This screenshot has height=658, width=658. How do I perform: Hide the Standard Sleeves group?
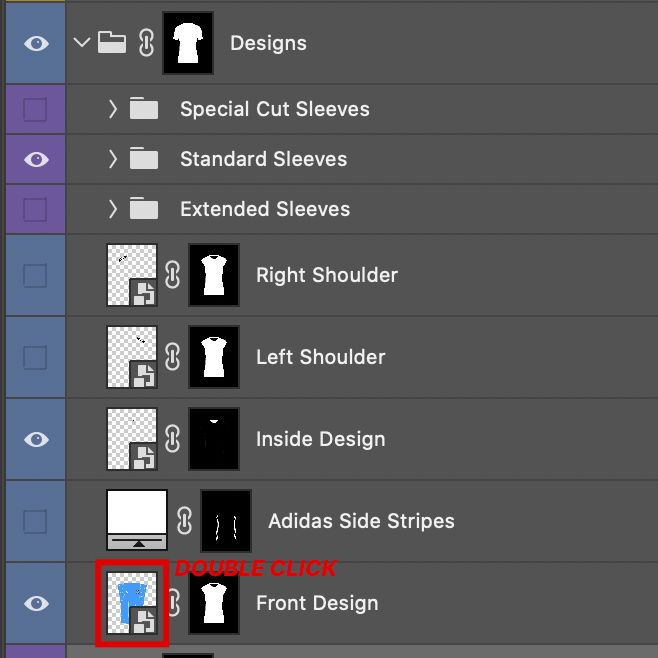coord(35,159)
